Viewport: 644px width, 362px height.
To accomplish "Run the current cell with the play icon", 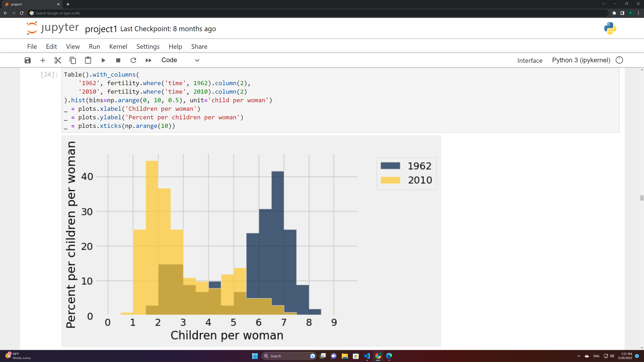I will [x=103, y=60].
